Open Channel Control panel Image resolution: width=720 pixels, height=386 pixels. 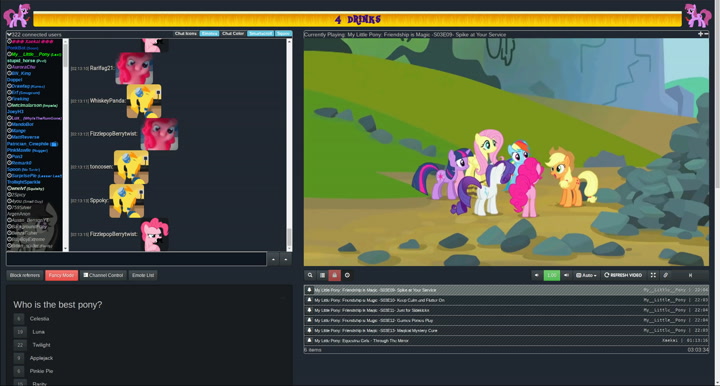(103, 275)
